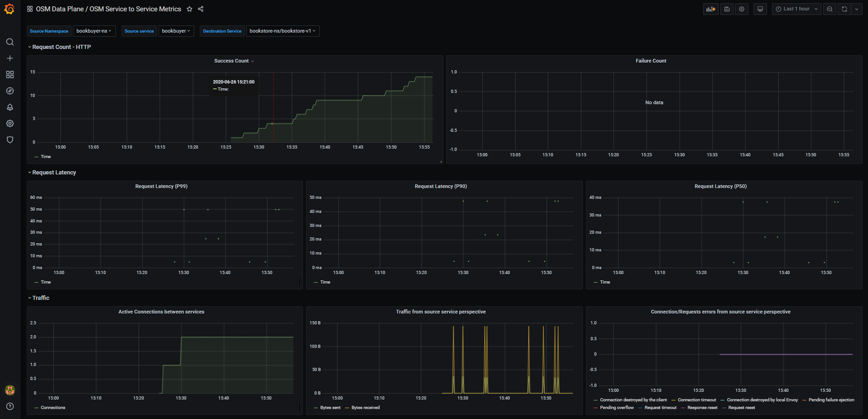Open the Dashboards grid icon in sidebar
Screen dimensions: 868x419
point(10,75)
